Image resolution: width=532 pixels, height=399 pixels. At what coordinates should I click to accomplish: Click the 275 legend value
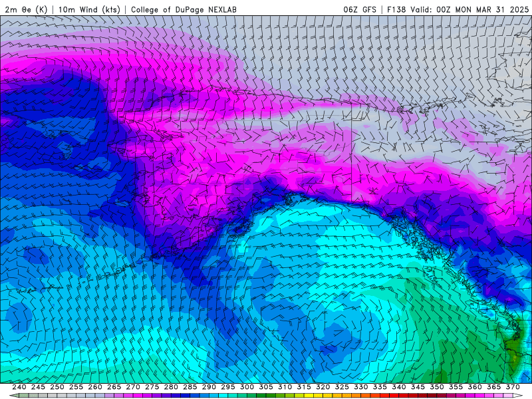(x=152, y=387)
